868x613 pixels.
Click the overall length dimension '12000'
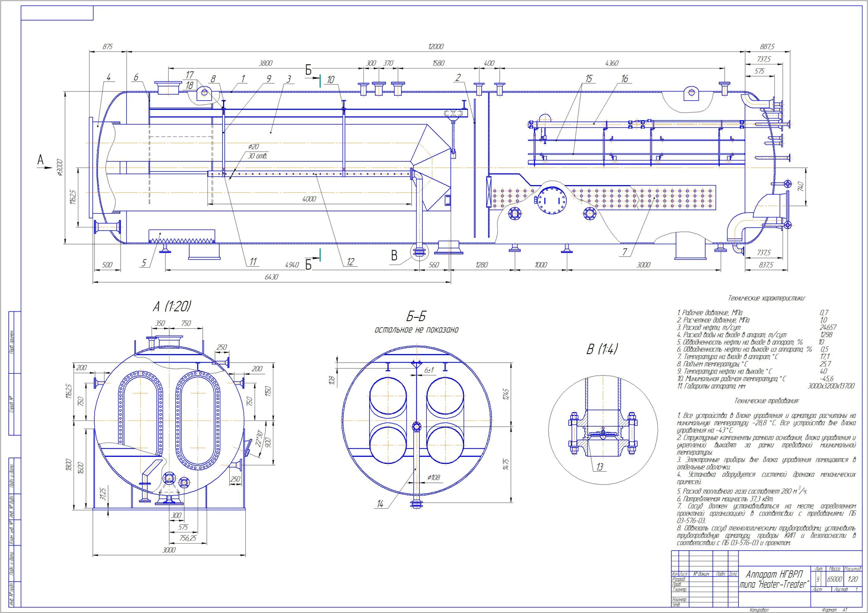435,46
